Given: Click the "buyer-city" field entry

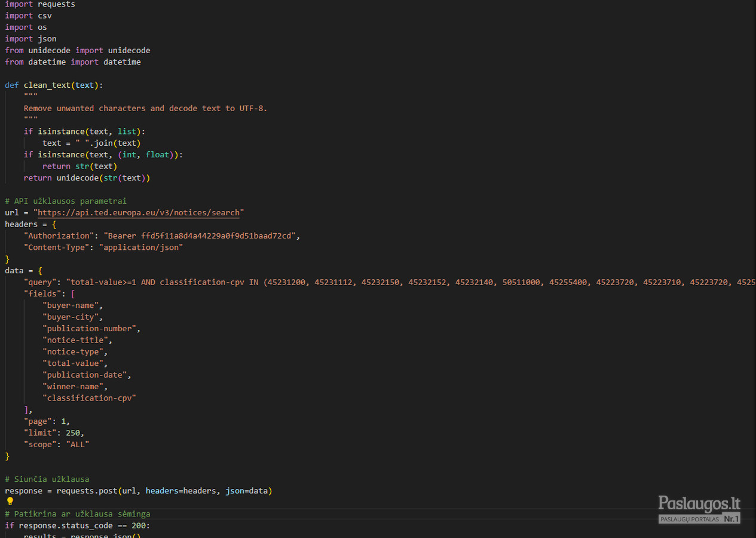Looking at the screenshot, I should pyautogui.click(x=73, y=317).
